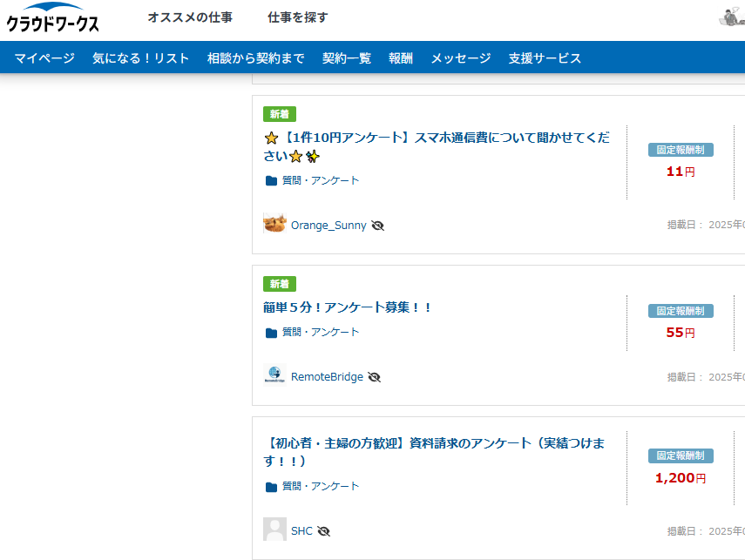
Task: Click the 55円 reward amount
Action: coord(681,333)
